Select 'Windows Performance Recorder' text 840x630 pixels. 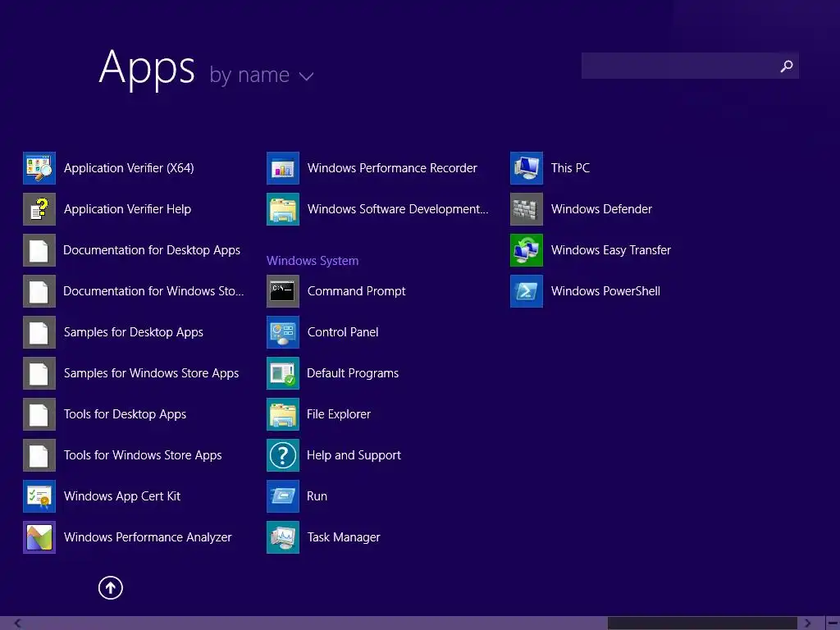[392, 168]
